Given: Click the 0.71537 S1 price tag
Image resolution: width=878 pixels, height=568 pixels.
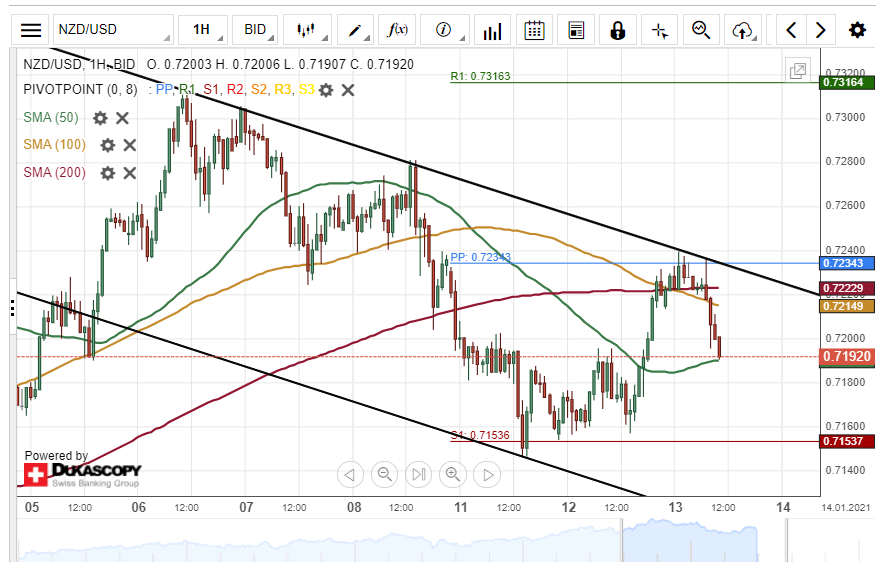Looking at the screenshot, I should 847,441.
